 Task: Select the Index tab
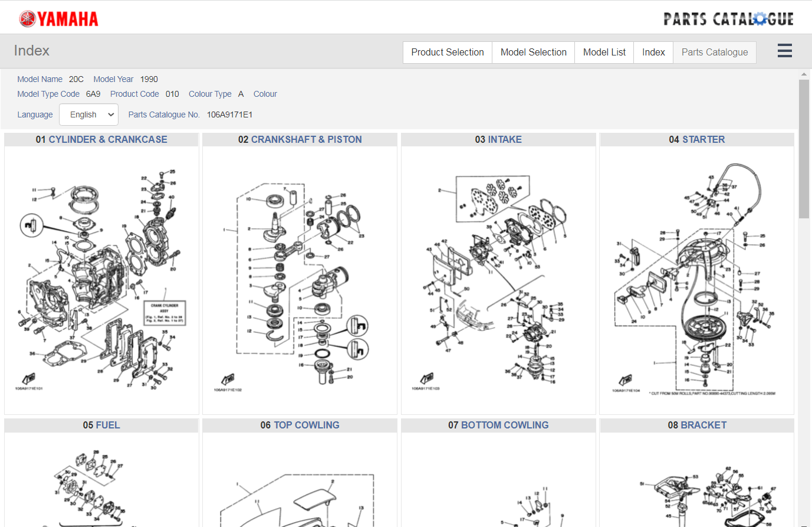click(653, 52)
